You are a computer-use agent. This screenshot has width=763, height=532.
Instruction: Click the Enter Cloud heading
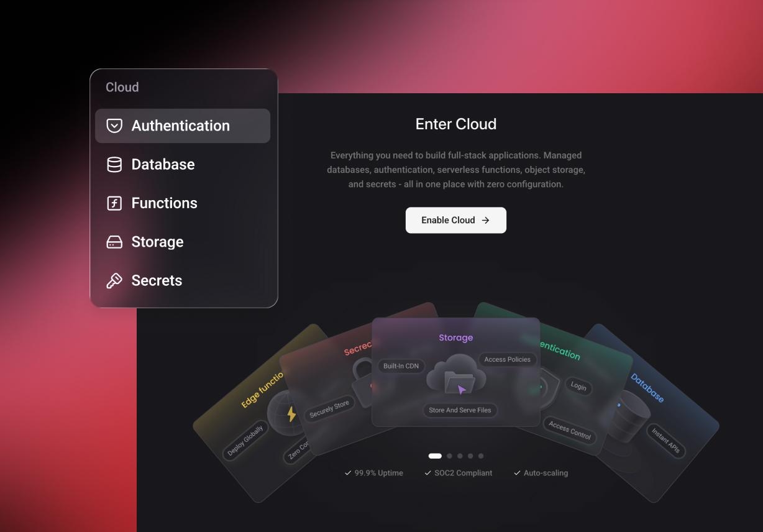click(x=456, y=124)
